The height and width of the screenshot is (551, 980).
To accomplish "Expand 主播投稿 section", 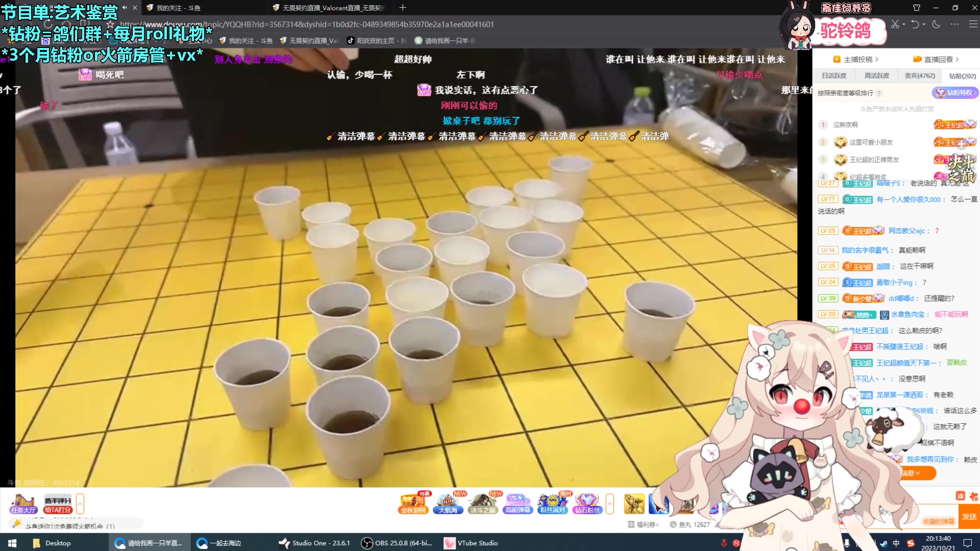I will click(x=855, y=59).
